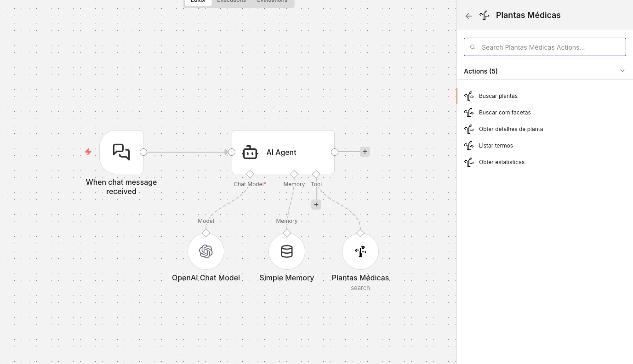The width and height of the screenshot is (633, 364).
Task: Add another tool below the Tool connector
Action: (316, 205)
